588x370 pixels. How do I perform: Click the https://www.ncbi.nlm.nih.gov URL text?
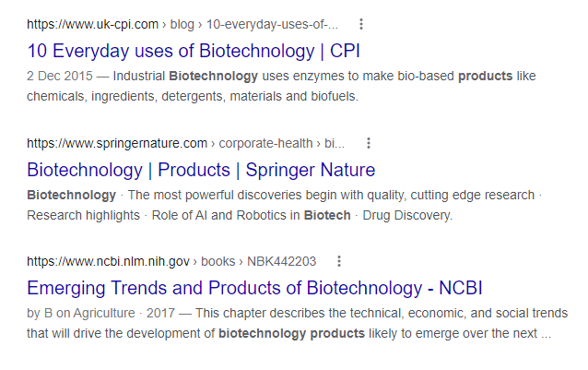tap(108, 261)
